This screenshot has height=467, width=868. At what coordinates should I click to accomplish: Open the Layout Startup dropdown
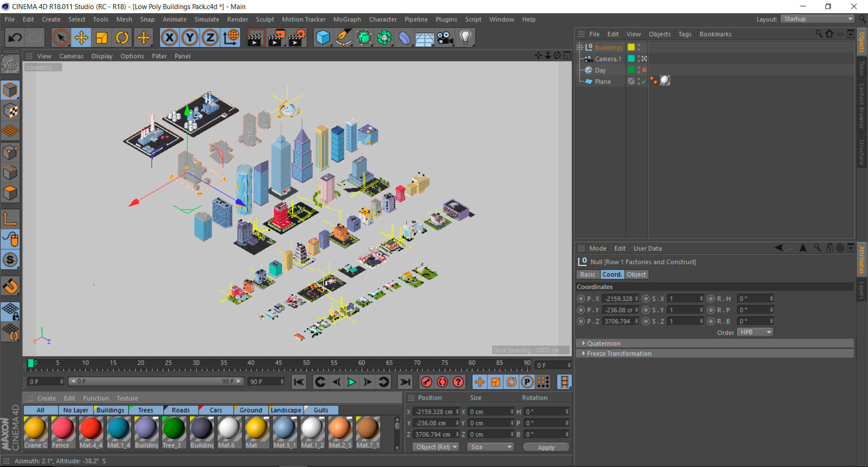(x=818, y=19)
